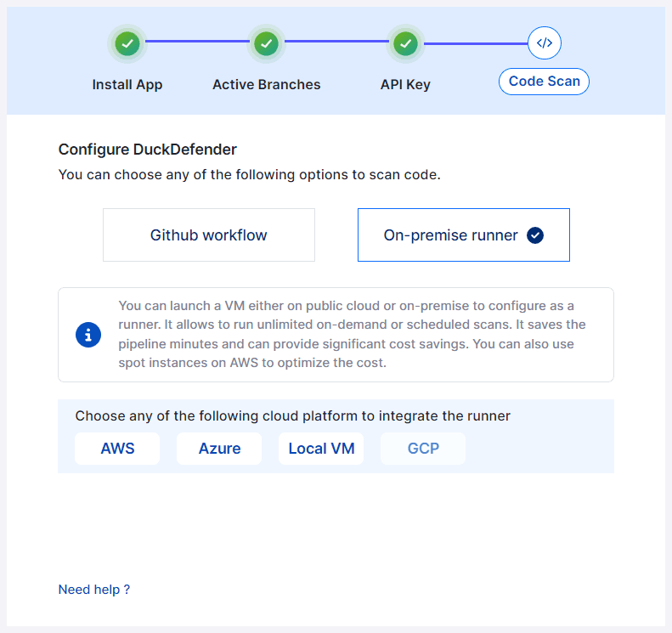
Task: Select the On-premise runner option
Action: pyautogui.click(x=464, y=235)
